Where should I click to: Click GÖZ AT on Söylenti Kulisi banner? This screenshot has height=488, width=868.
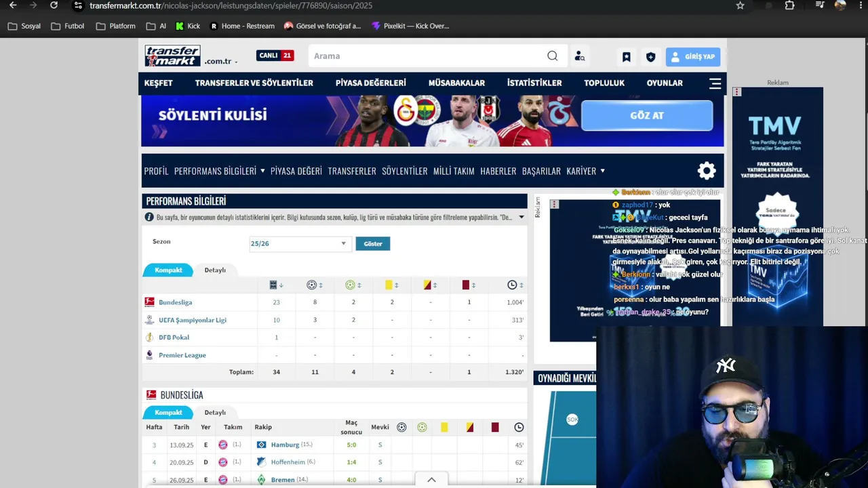point(647,115)
